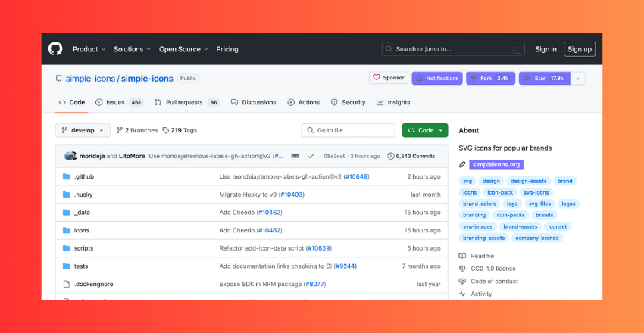Click the Sponsor button
The width and height of the screenshot is (644, 333).
coord(389,78)
